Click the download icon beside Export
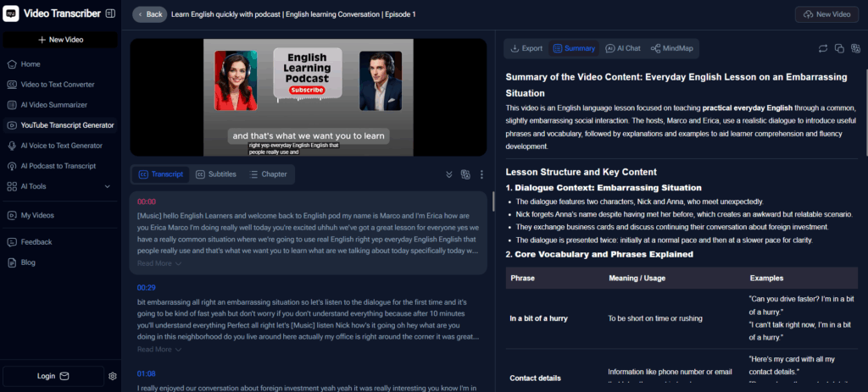Image resolution: width=868 pixels, height=392 pixels. tap(515, 48)
